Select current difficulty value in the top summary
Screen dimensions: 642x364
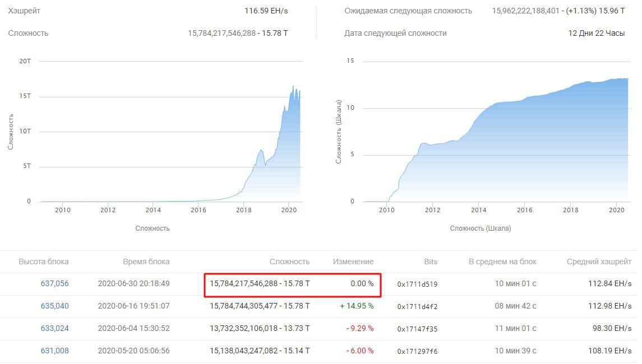[x=238, y=33]
